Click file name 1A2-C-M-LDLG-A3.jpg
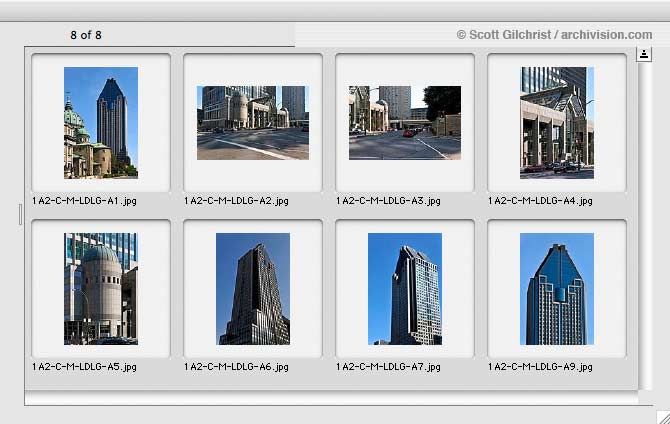This screenshot has width=670, height=424. click(388, 200)
